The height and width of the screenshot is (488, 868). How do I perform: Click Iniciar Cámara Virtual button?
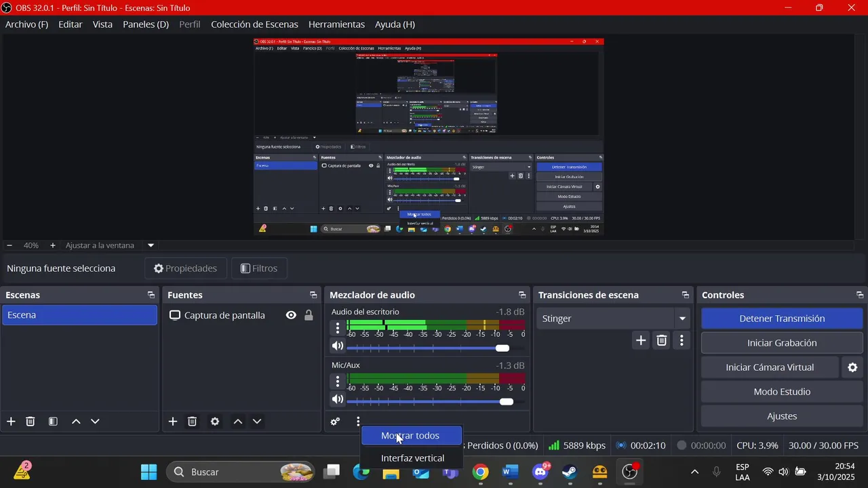pos(770,367)
